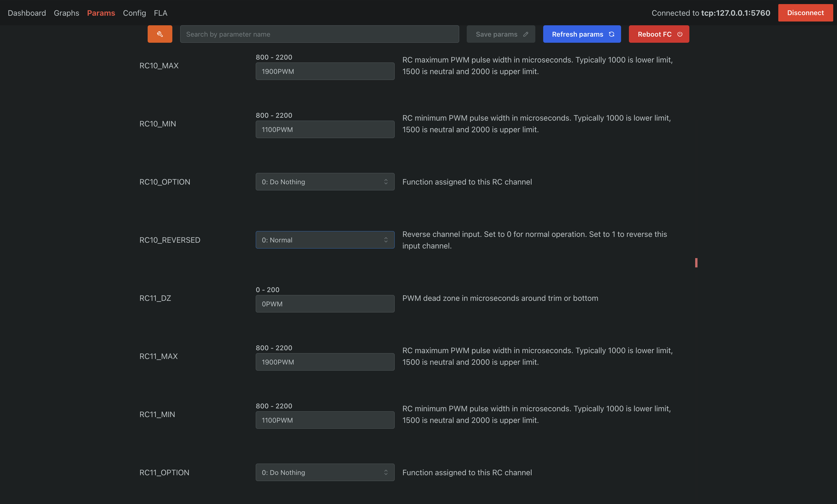Click the RC11_DZ dead zone description

point(500,298)
